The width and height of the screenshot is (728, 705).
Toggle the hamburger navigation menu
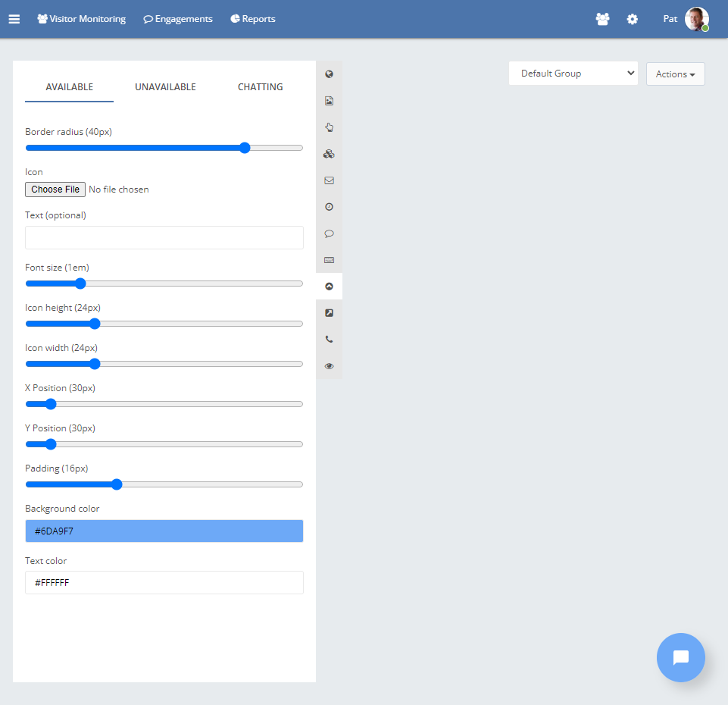click(14, 19)
